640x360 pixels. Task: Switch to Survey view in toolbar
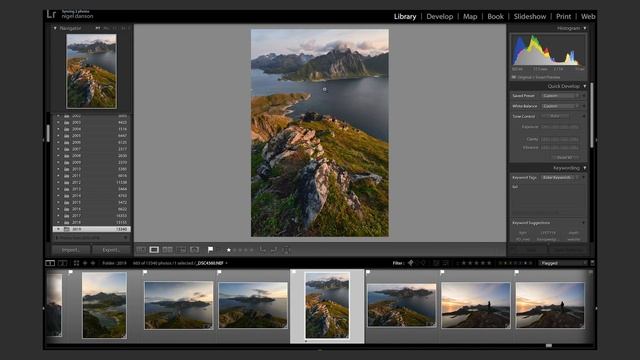pyautogui.click(x=181, y=249)
